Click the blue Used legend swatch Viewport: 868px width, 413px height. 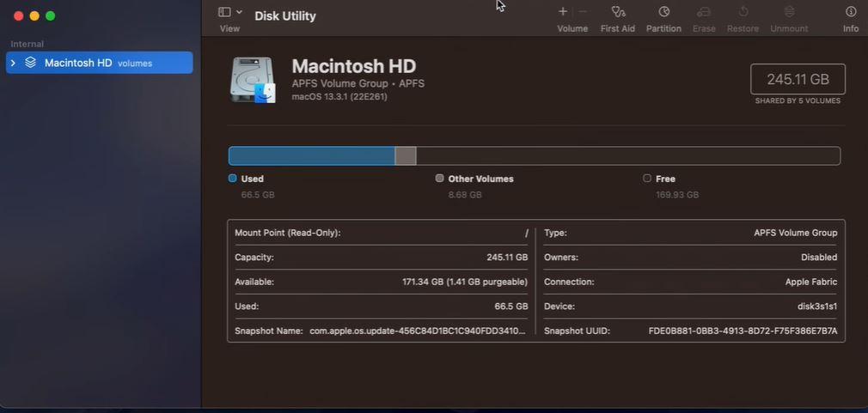(233, 178)
